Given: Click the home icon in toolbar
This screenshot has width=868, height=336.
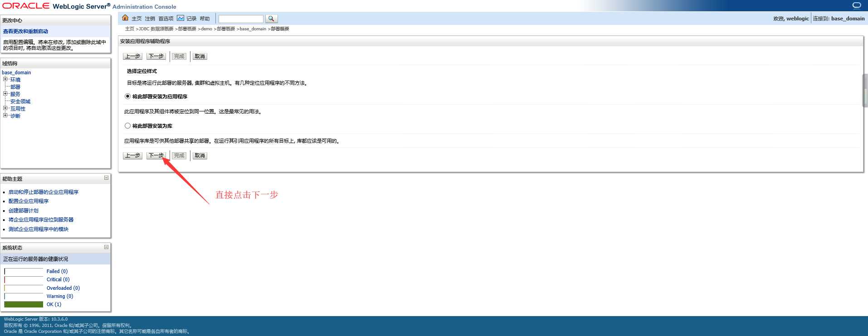Looking at the screenshot, I should [x=125, y=18].
